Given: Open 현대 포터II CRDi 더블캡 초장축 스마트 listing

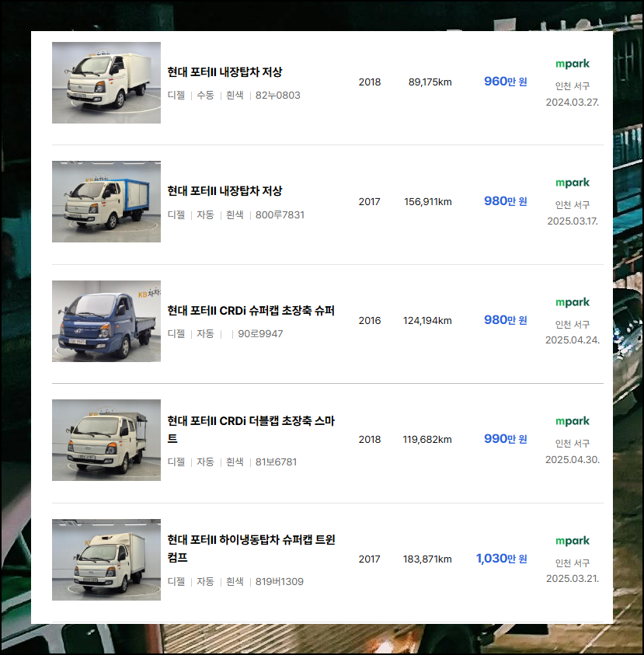Looking at the screenshot, I should click(251, 430).
